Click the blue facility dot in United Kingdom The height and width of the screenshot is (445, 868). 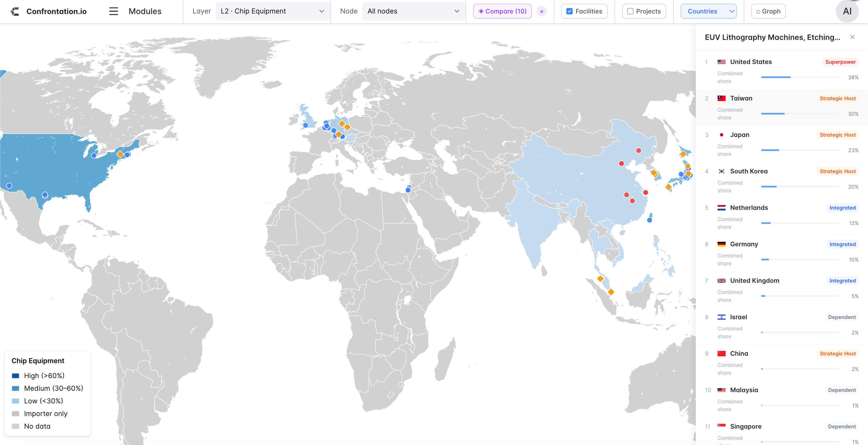pyautogui.click(x=305, y=125)
